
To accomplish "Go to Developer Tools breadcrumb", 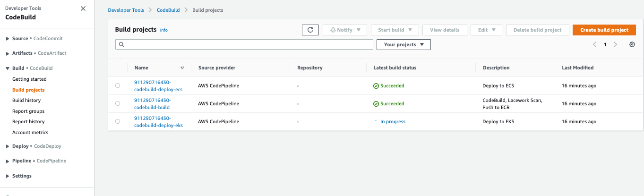I will coord(125,10).
